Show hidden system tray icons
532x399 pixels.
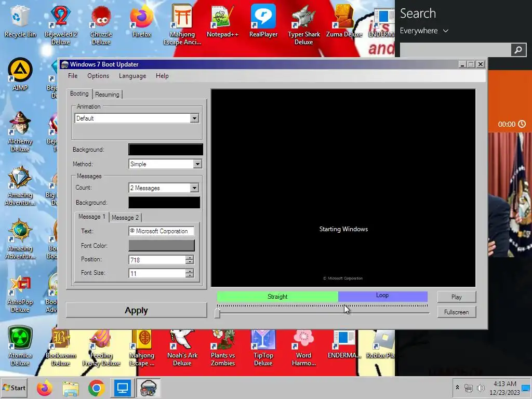pyautogui.click(x=457, y=387)
